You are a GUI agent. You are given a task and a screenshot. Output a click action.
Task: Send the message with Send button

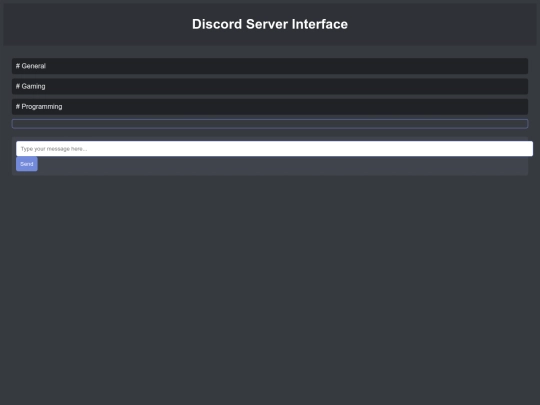(27, 164)
